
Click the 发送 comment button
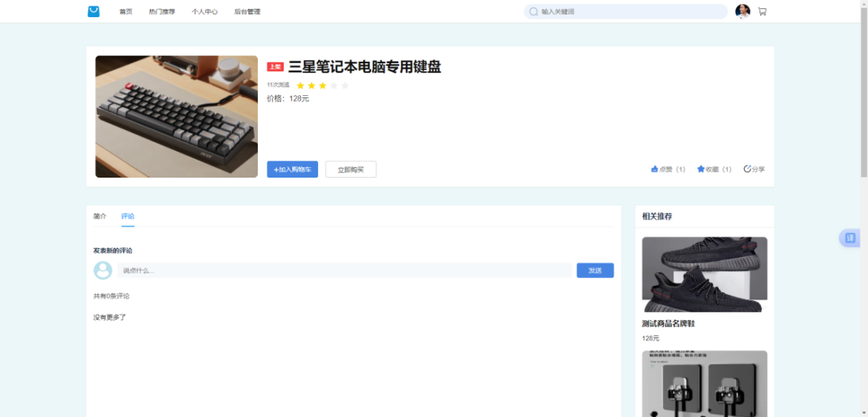click(595, 271)
